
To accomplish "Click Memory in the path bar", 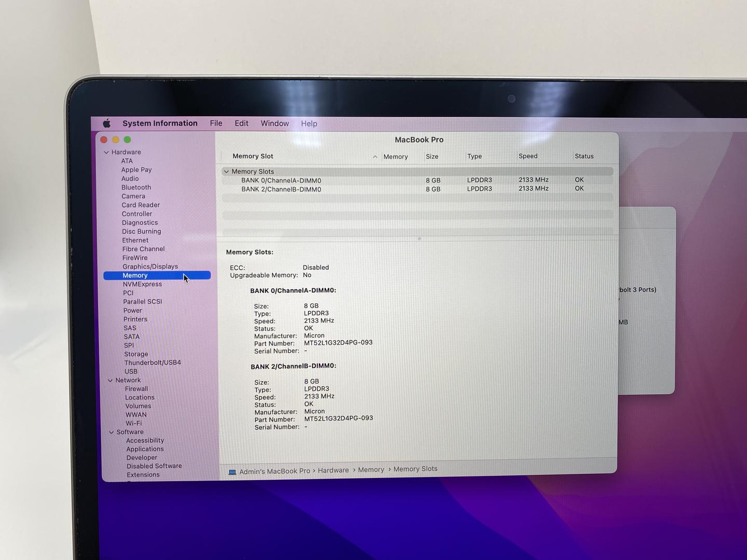I will coord(371,470).
